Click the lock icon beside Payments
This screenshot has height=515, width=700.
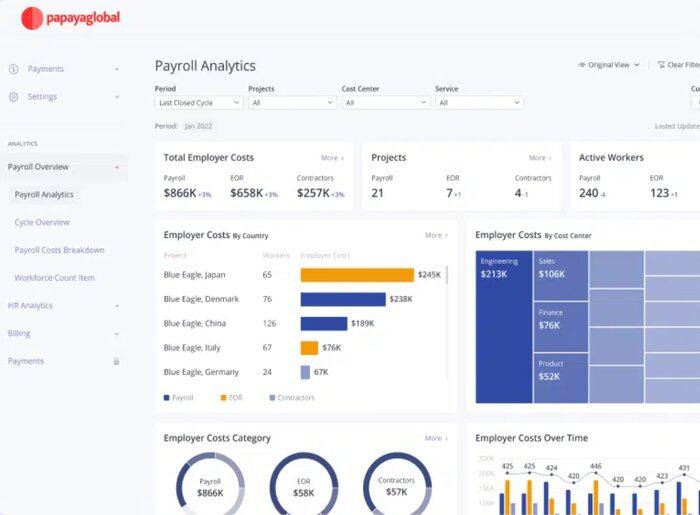coord(116,361)
